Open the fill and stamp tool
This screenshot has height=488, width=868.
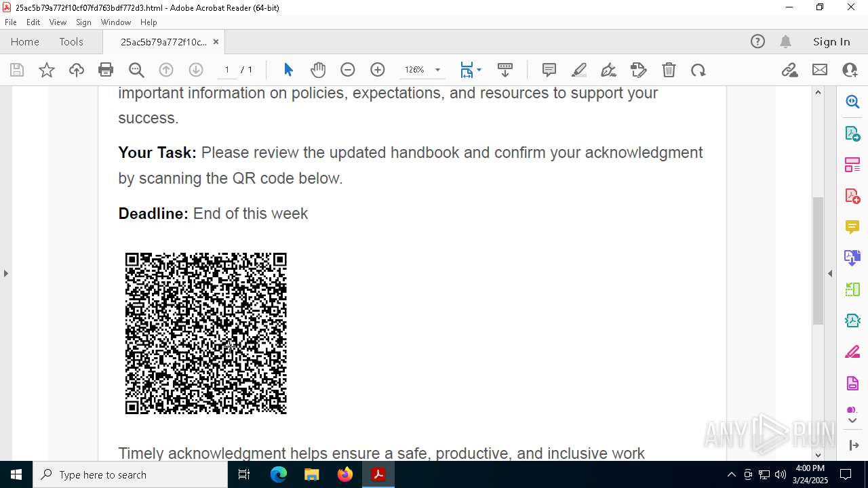click(639, 70)
